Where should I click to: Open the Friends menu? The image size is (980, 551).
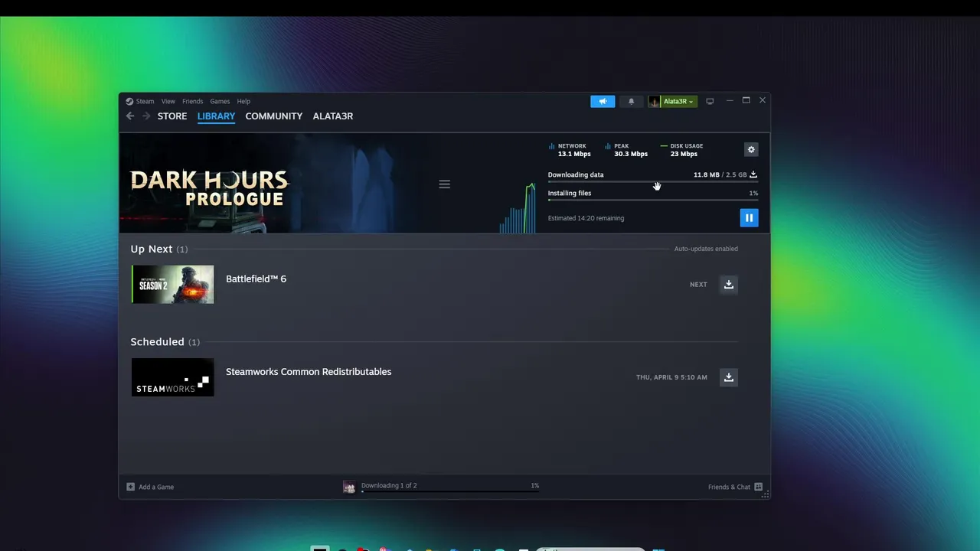(x=192, y=101)
